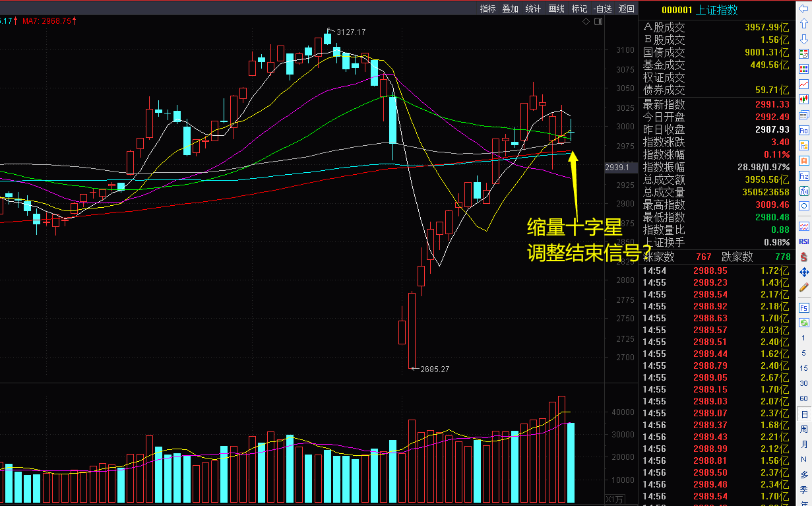Select the 5-minute period

(x=803, y=353)
